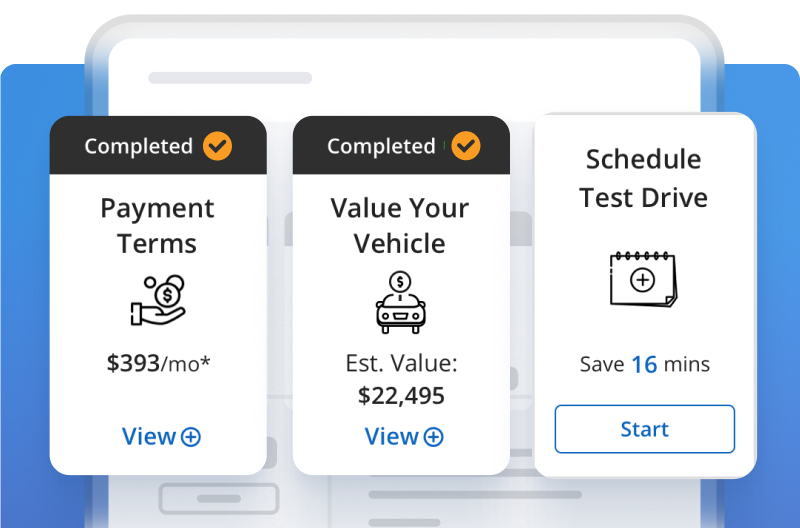Click the Schedule Test Drive card title
The height and width of the screenshot is (528, 800).
click(643, 179)
